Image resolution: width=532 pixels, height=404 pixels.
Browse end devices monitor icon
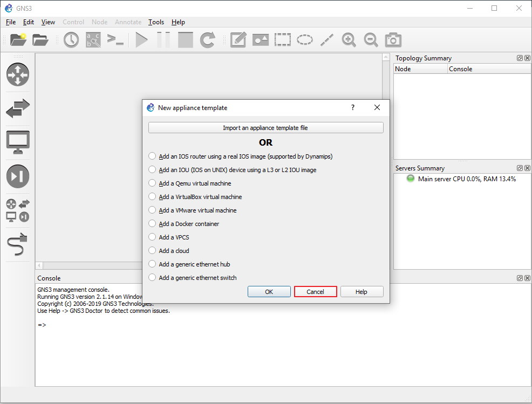[18, 142]
